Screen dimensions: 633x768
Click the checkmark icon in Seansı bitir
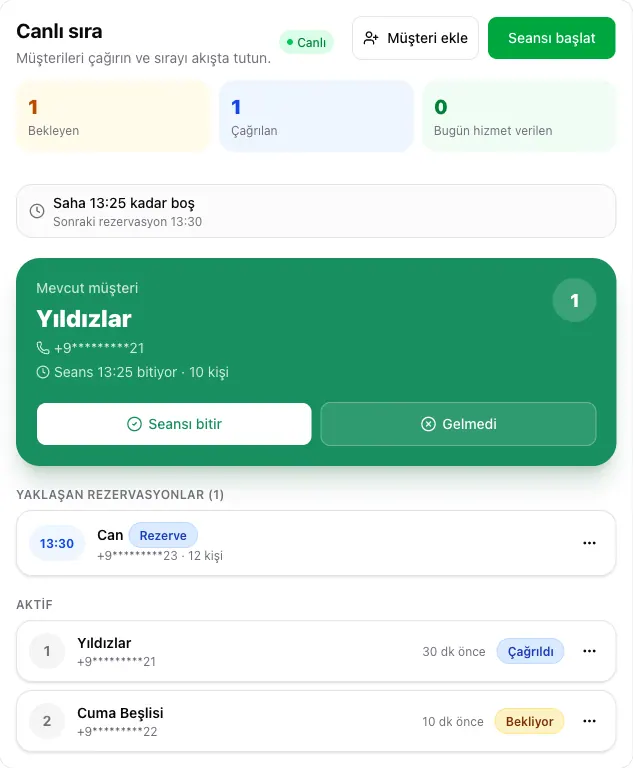click(x=134, y=424)
